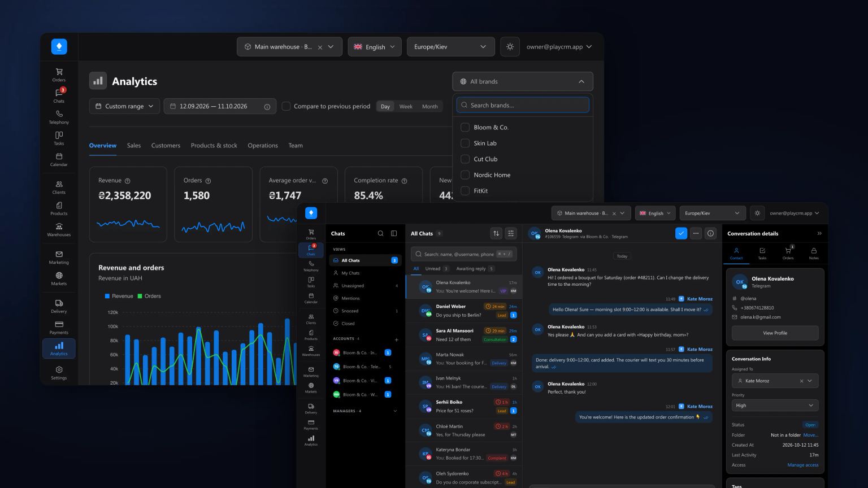Open Delivery in the Analytics window sidebar
The width and height of the screenshot is (868, 488).
point(59,307)
